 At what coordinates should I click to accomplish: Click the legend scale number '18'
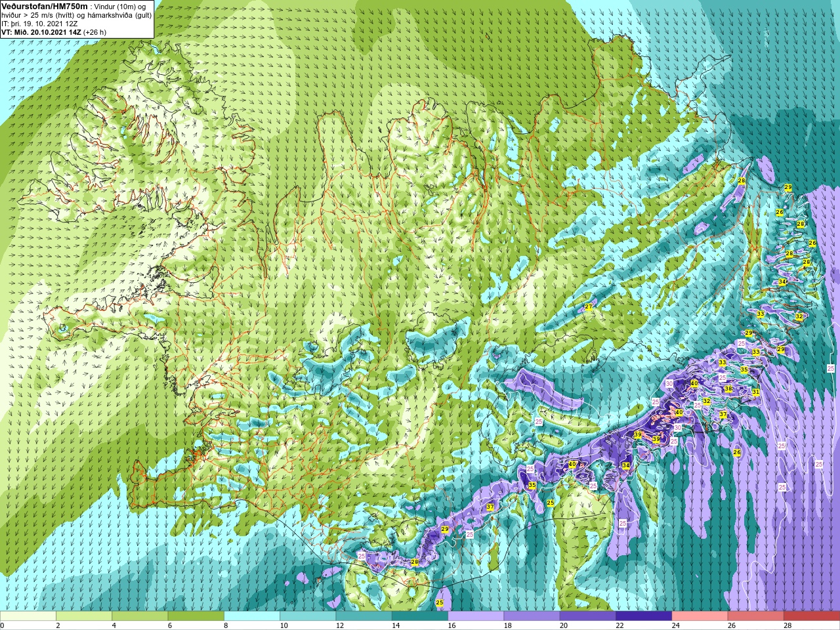[507, 625]
